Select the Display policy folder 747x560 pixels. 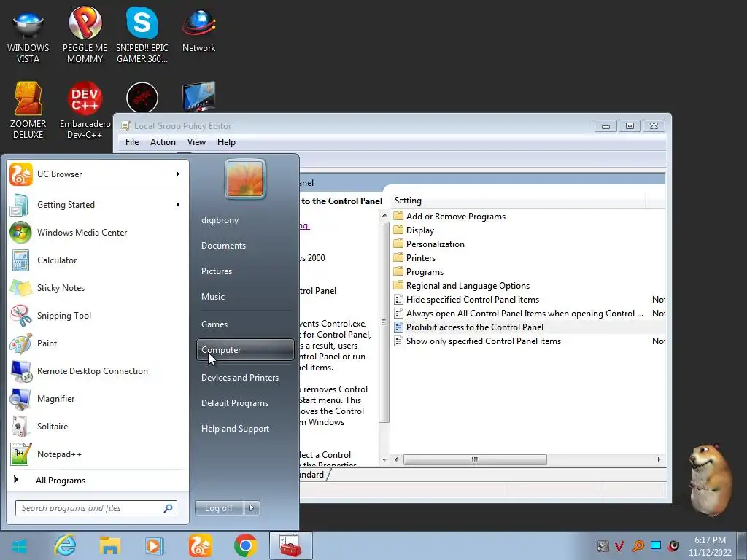tap(420, 230)
